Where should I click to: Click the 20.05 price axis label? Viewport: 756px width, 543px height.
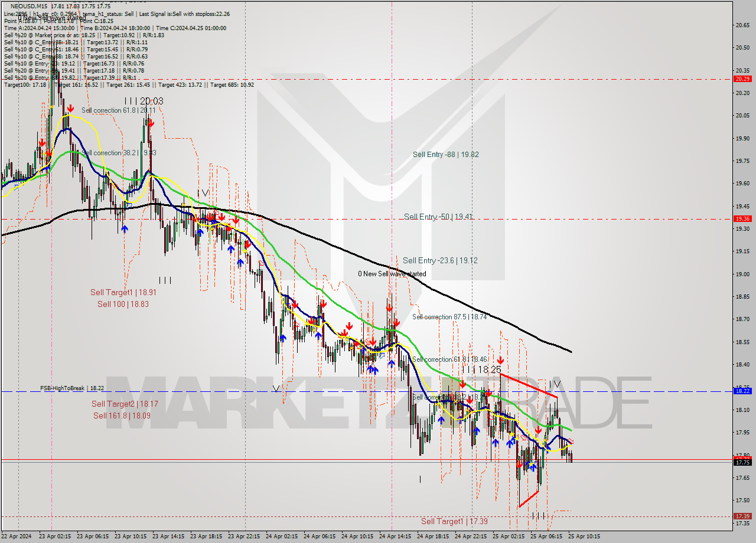742,116
